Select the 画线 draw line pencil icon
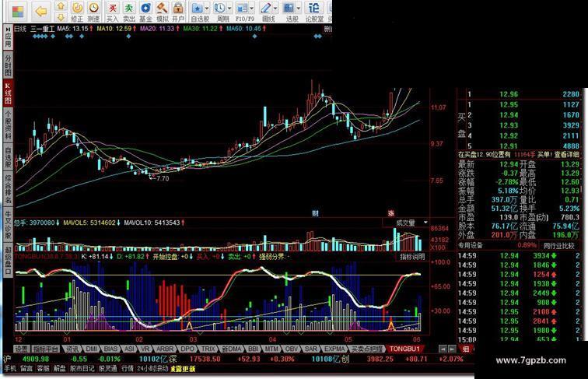 point(266,8)
